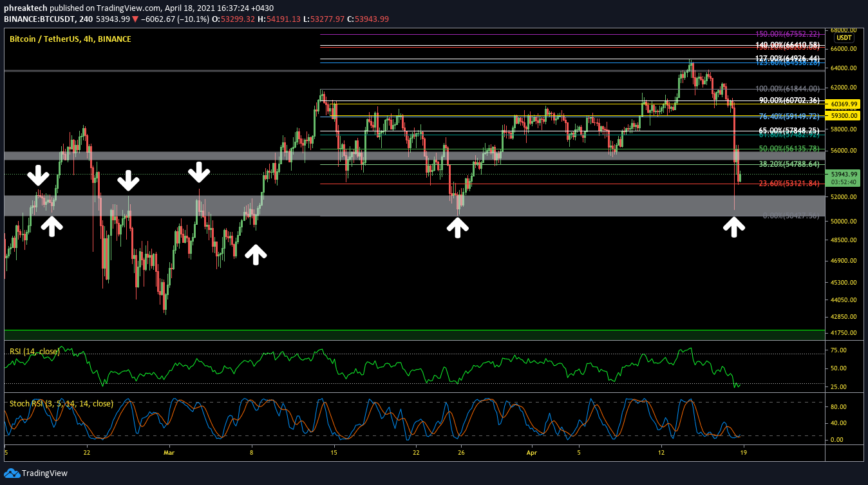Click the green current price tag 53943.99
868x485 pixels.
844,174
